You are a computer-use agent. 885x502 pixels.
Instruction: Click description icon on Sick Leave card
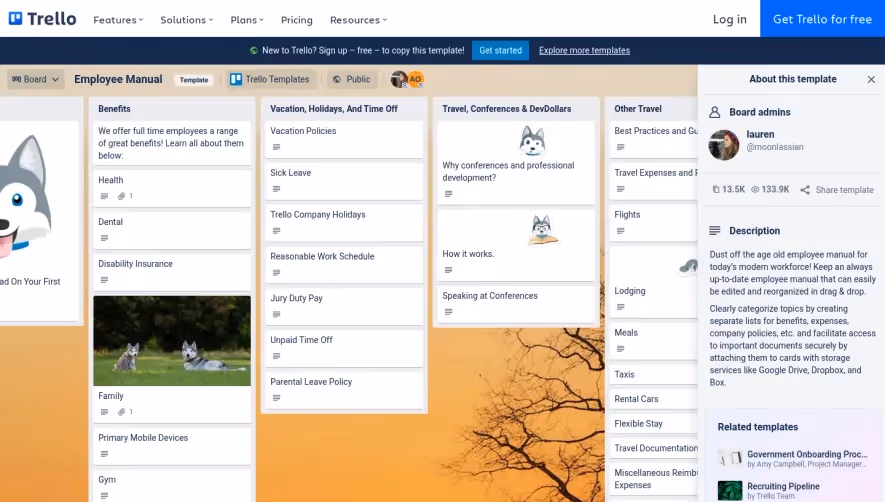[x=277, y=189]
